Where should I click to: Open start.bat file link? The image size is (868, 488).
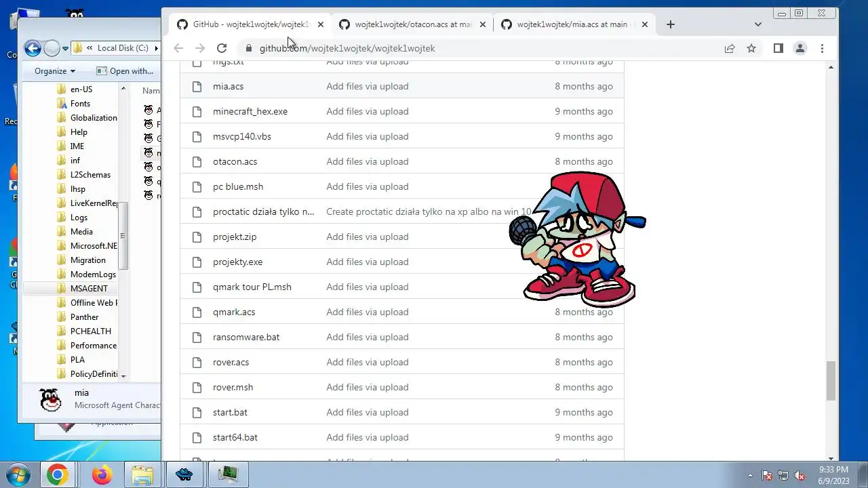[230, 412]
